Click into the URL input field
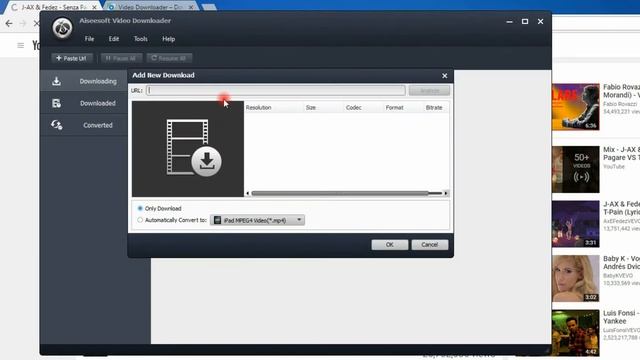The width and height of the screenshot is (640, 360). pyautogui.click(x=276, y=90)
